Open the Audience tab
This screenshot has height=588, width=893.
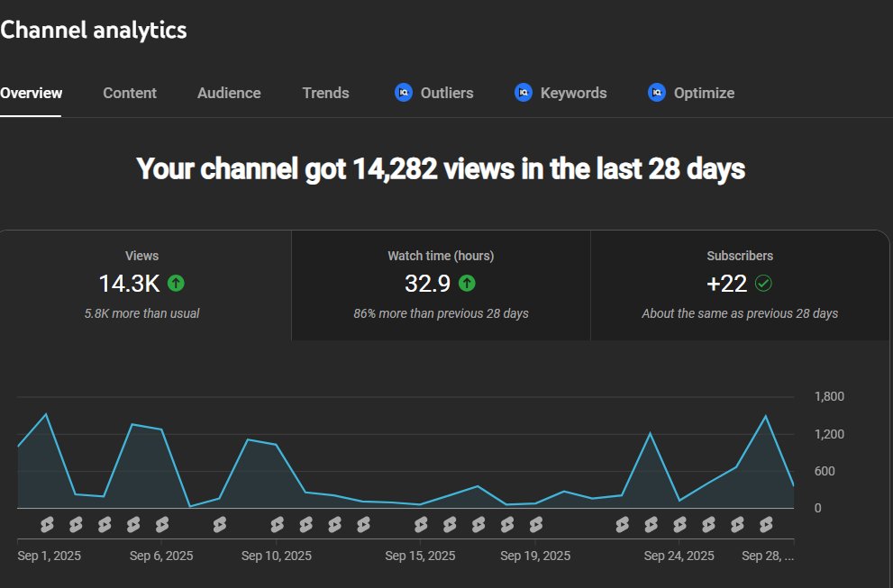pos(228,92)
